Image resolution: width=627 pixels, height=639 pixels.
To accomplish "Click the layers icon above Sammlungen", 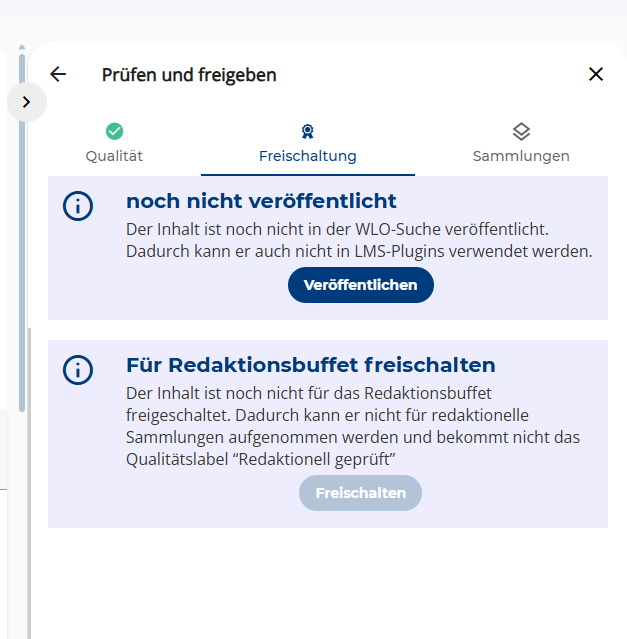I will 521,132.
